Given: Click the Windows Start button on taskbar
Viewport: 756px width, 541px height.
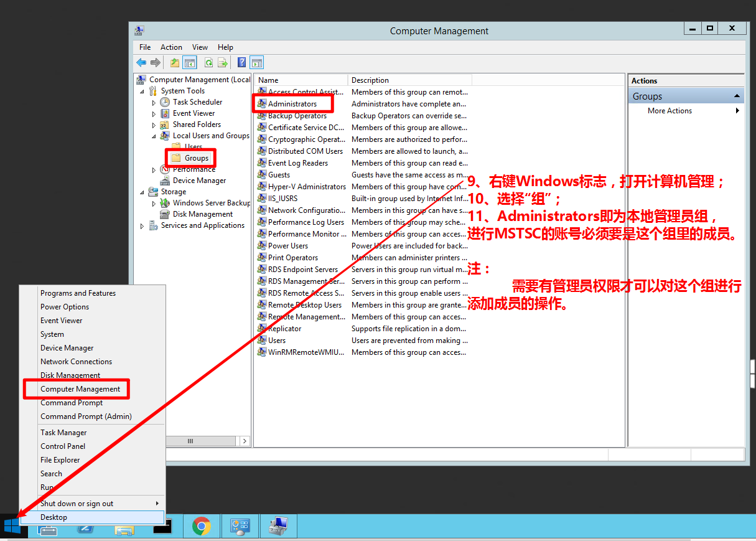Looking at the screenshot, I should pyautogui.click(x=12, y=526).
